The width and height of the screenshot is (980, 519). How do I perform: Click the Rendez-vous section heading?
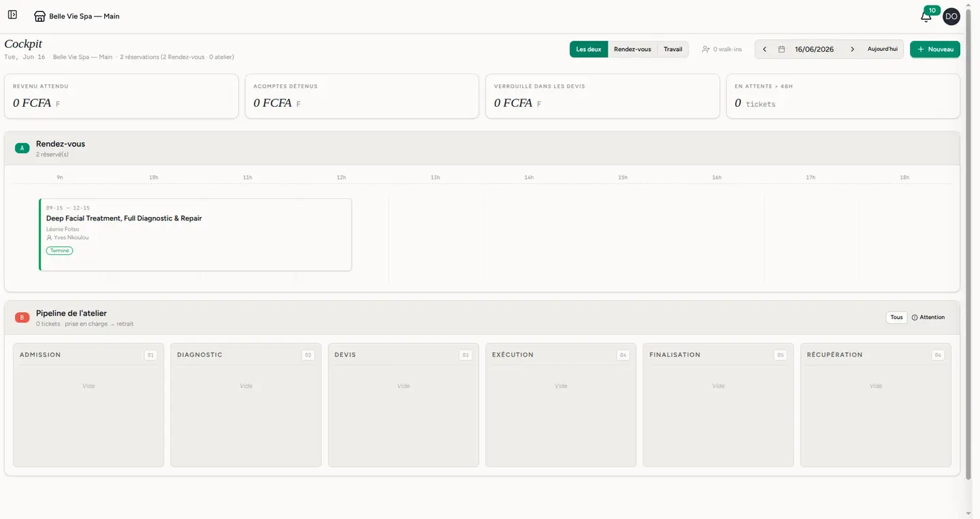click(61, 144)
